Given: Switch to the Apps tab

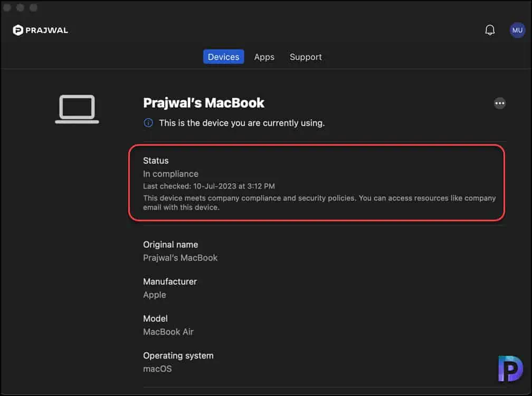Looking at the screenshot, I should tap(264, 56).
